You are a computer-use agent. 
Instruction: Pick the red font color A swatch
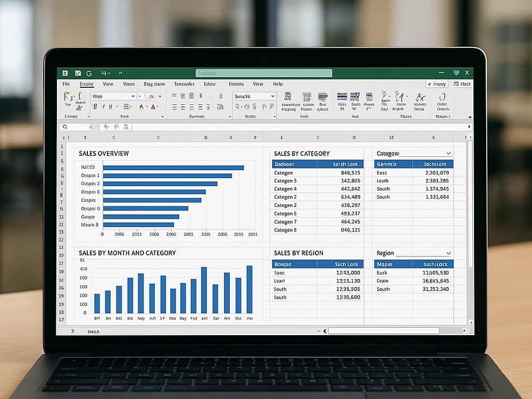point(153,106)
